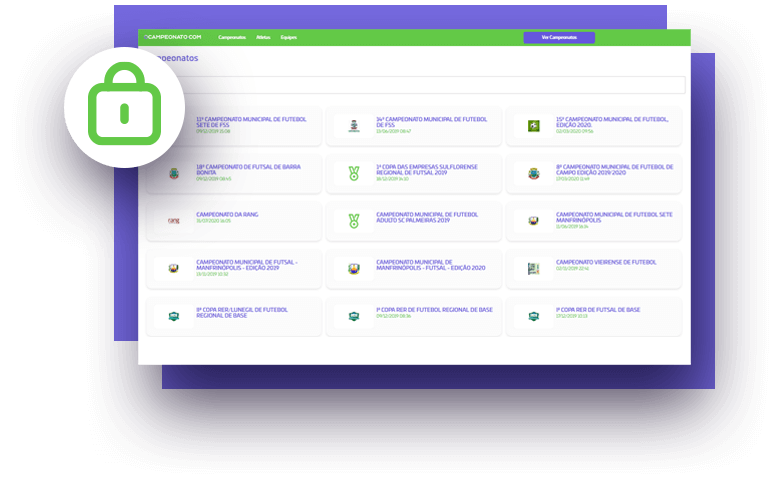Open Campeonato Municipal Futebol Sete Manfrinópolis card
Screen dimensions: 777x482
[614, 216]
